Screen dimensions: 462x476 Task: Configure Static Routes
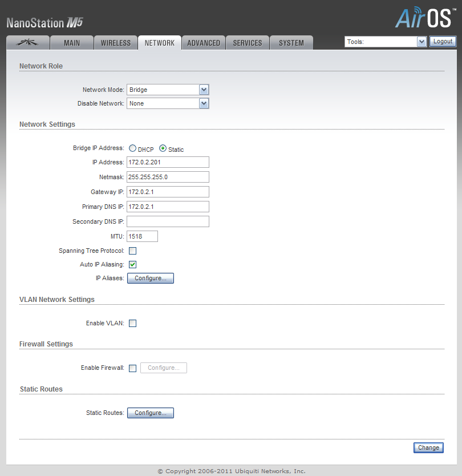pyautogui.click(x=151, y=413)
